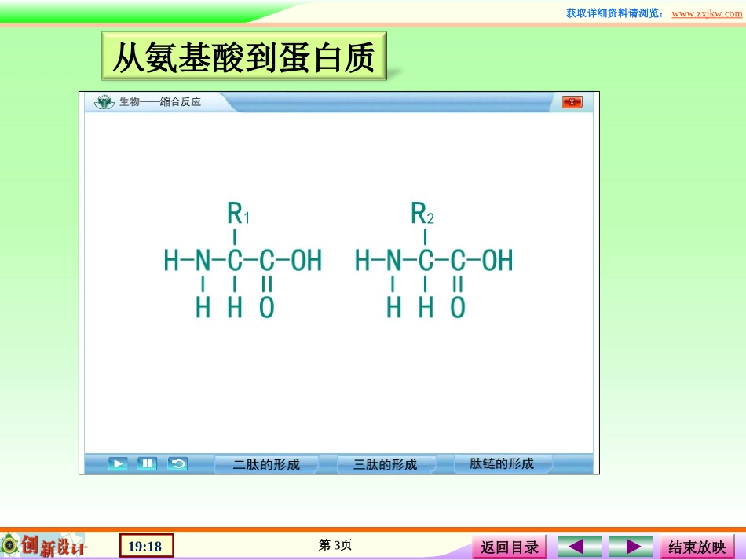Pause the animation playback

point(147,463)
